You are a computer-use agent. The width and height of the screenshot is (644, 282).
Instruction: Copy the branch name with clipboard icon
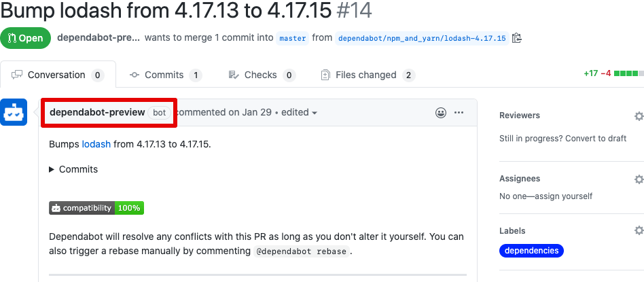(517, 38)
